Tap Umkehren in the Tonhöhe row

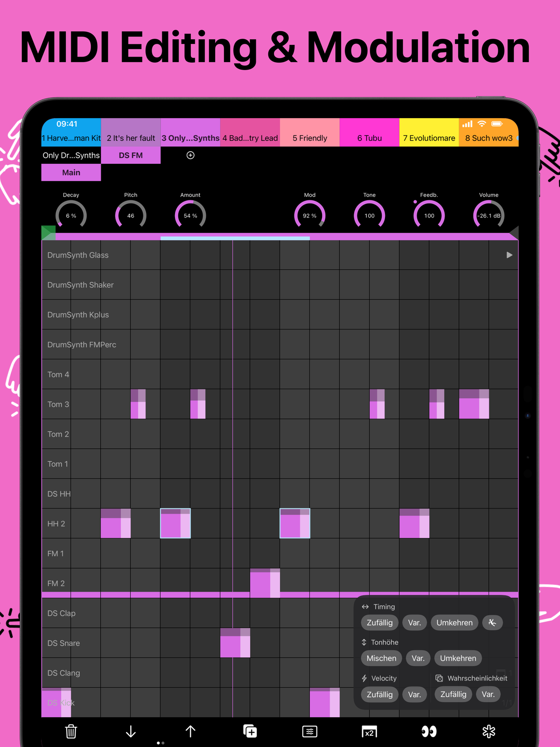click(x=458, y=658)
